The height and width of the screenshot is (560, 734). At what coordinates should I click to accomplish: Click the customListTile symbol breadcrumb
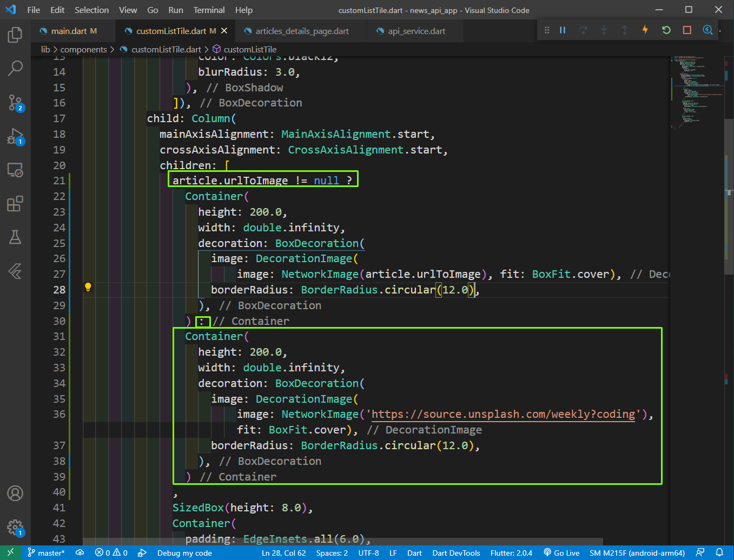click(244, 49)
